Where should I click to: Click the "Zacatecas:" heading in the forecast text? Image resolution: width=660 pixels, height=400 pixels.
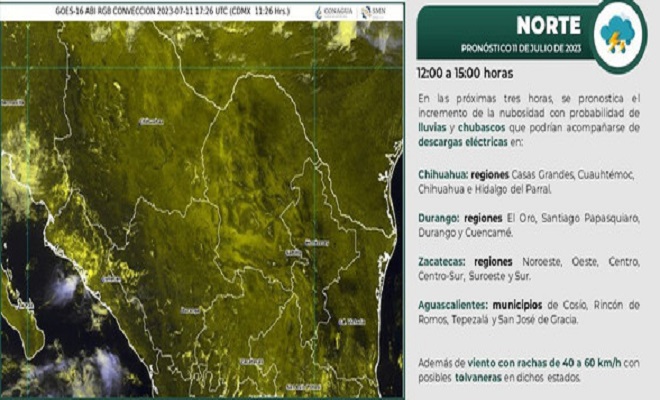[x=443, y=262]
